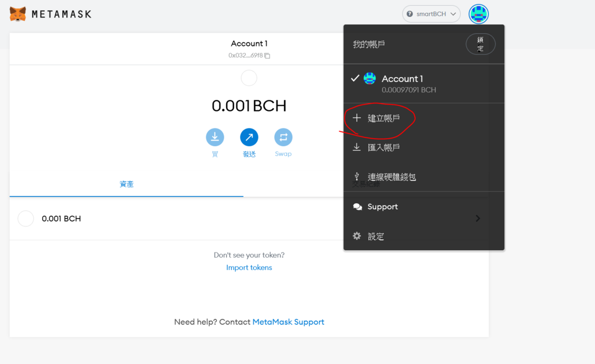Click the Support chat bubble icon
The width and height of the screenshot is (595, 364).
click(x=357, y=207)
